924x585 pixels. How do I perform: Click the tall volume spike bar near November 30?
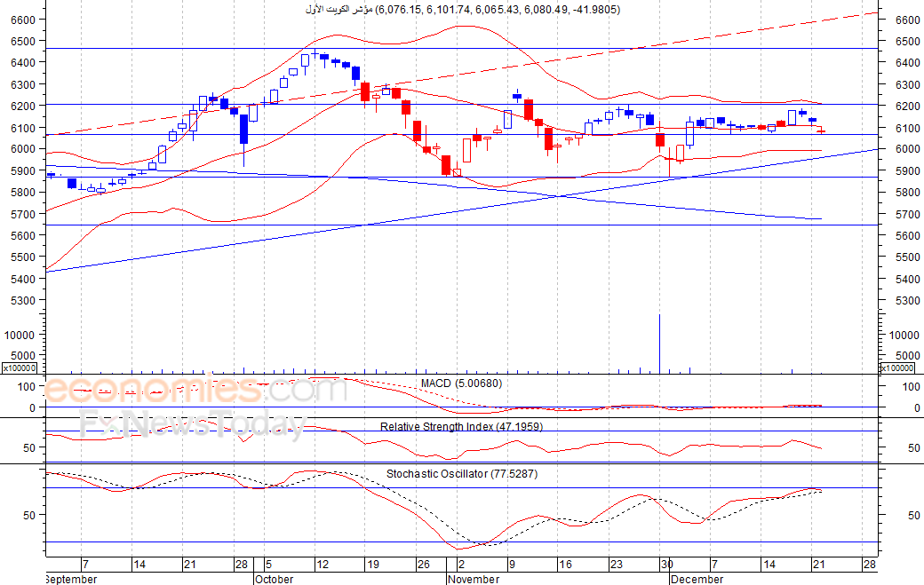[659, 344]
